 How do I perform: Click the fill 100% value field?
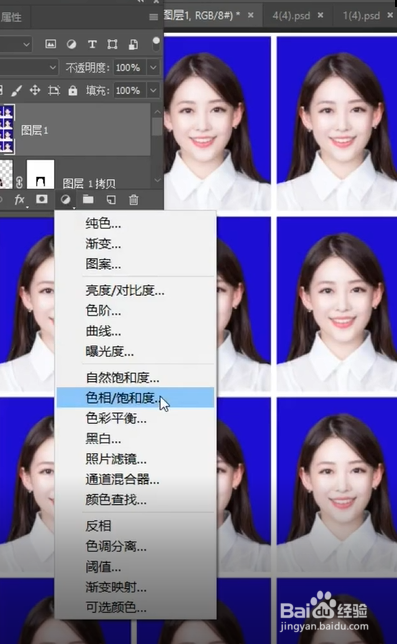129,90
